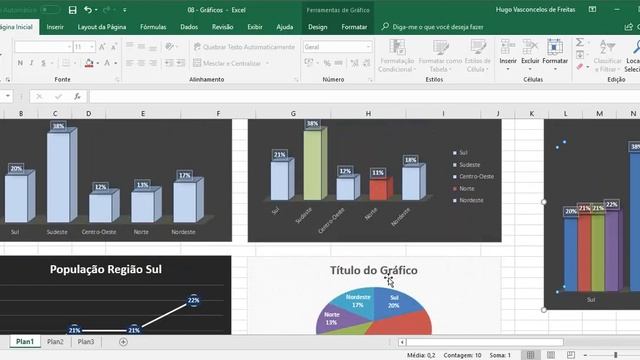Toggle italic (I) formatting
The height and width of the screenshot is (360, 640).
point(31,63)
